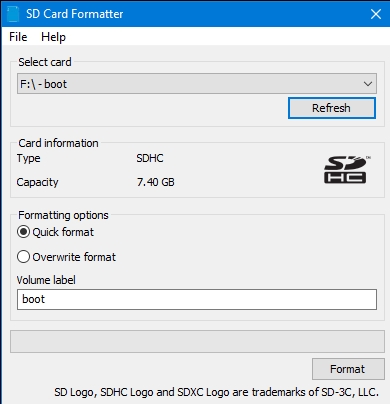Screen dimensions: 390x404
Task: Click the SD-3C trademark notice text
Action: pyautogui.click(x=217, y=392)
